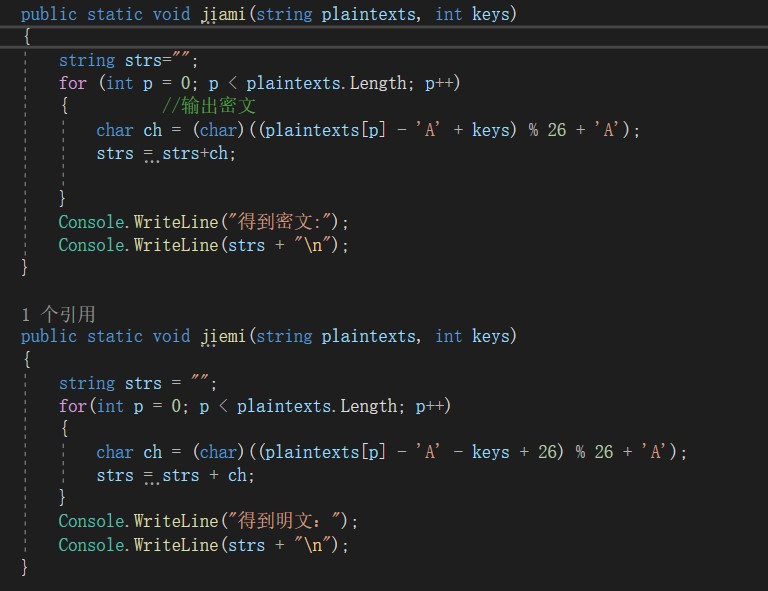Click "+ keys" in jiami char ch line
The height and width of the screenshot is (591, 768).
482,130
